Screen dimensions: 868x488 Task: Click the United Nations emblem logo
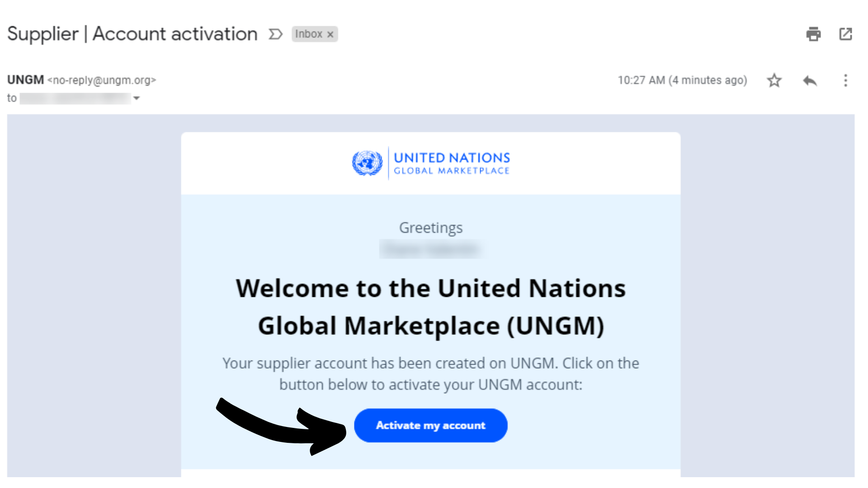tap(367, 163)
